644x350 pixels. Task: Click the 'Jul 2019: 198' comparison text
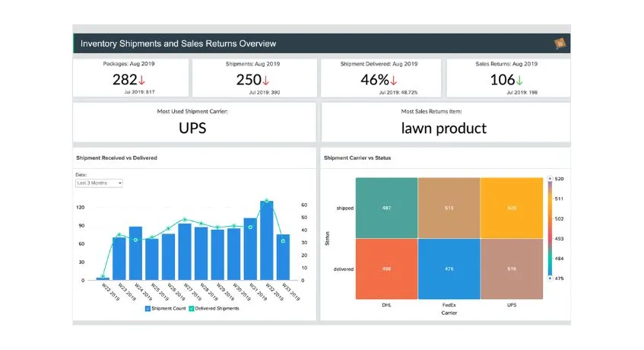pyautogui.click(x=522, y=92)
